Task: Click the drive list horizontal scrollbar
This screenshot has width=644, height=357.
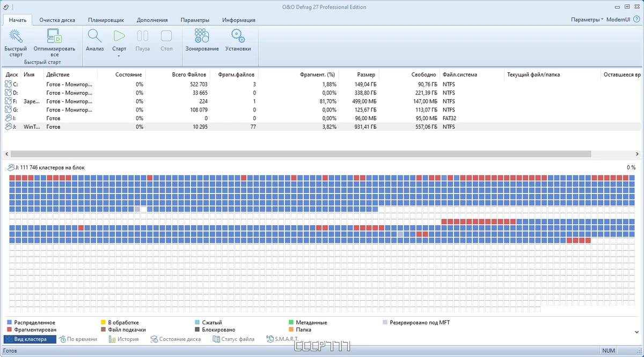Action: [301, 154]
